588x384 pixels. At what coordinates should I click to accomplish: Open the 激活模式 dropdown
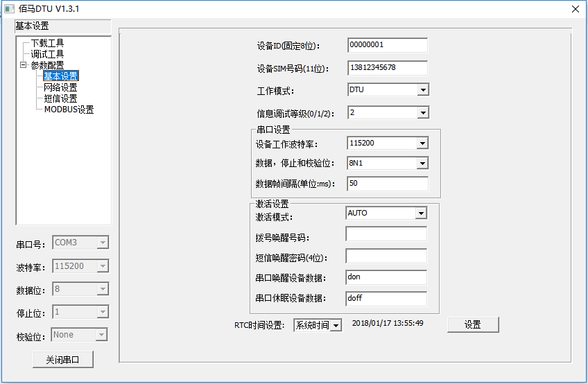point(420,213)
